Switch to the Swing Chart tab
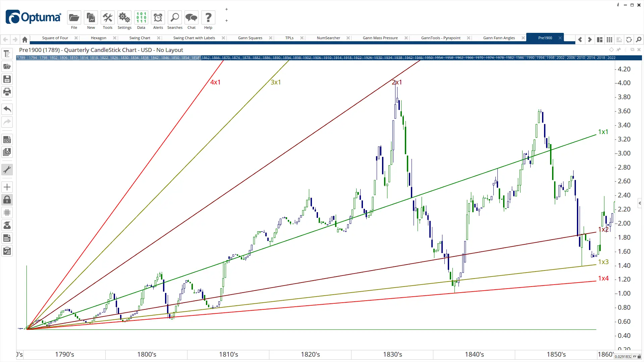Viewport: 644px width, 362px height. pos(140,38)
